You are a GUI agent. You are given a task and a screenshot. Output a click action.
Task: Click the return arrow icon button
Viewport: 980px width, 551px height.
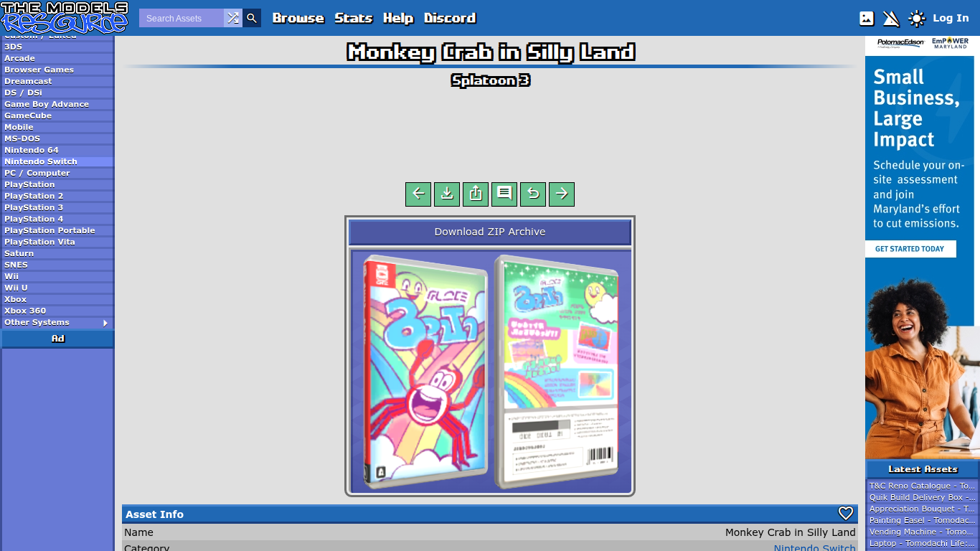click(x=533, y=194)
